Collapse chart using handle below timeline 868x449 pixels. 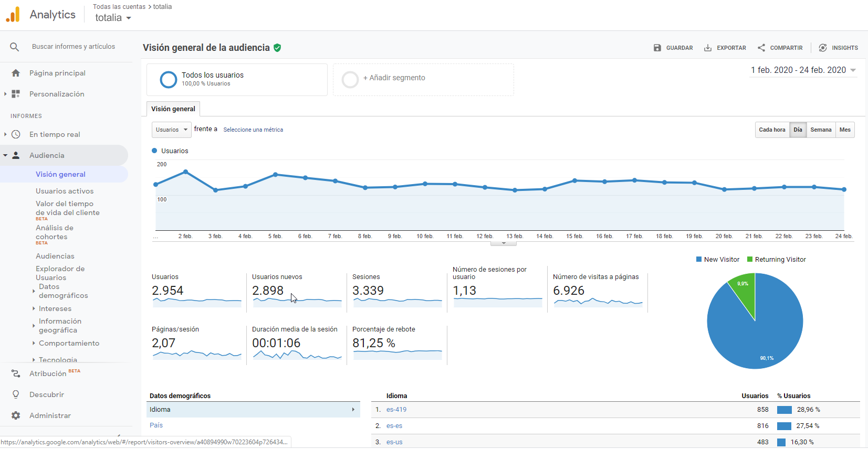point(504,243)
